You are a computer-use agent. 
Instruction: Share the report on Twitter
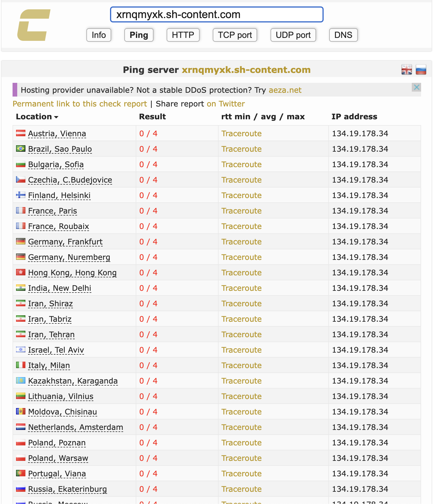226,104
